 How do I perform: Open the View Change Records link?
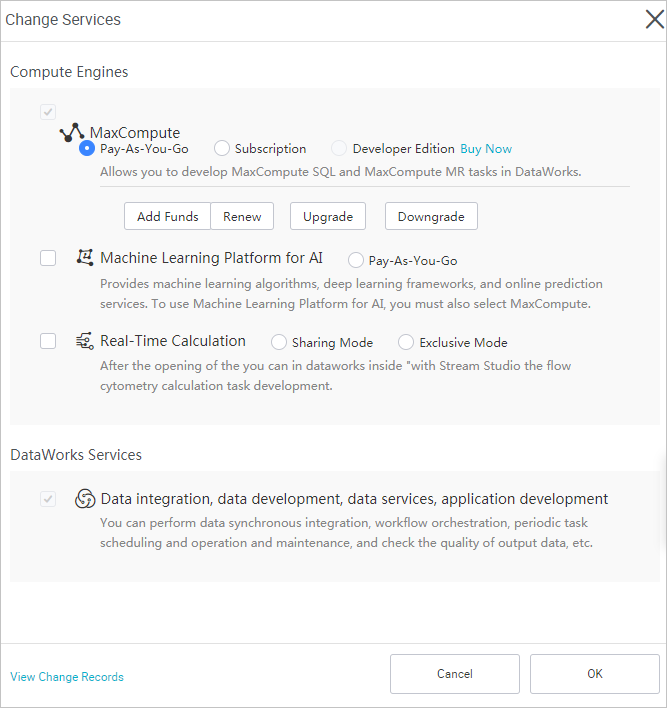click(x=67, y=677)
